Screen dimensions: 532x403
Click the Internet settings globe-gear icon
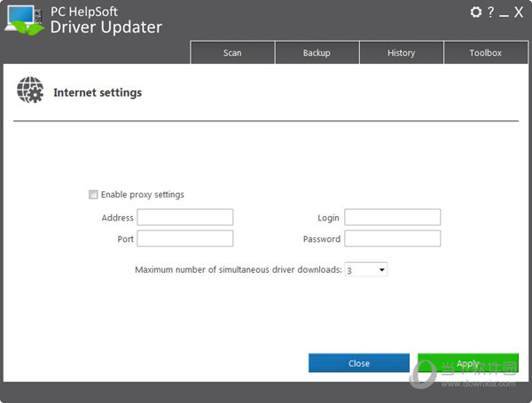[x=30, y=89]
